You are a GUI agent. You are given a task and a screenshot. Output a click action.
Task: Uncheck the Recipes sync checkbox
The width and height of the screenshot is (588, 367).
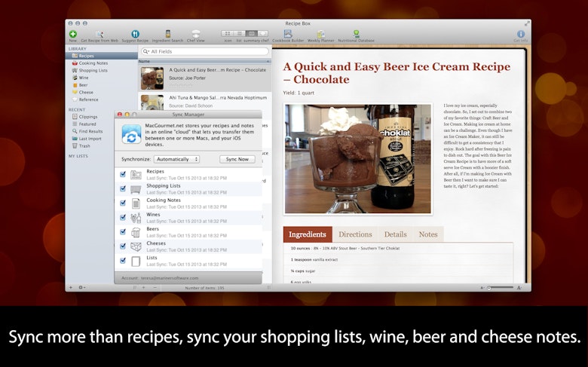tap(123, 174)
